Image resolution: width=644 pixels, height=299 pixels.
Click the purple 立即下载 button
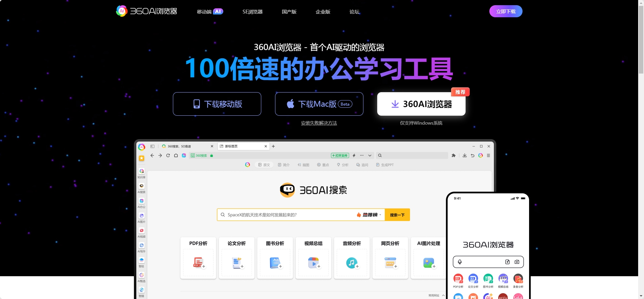click(x=506, y=11)
